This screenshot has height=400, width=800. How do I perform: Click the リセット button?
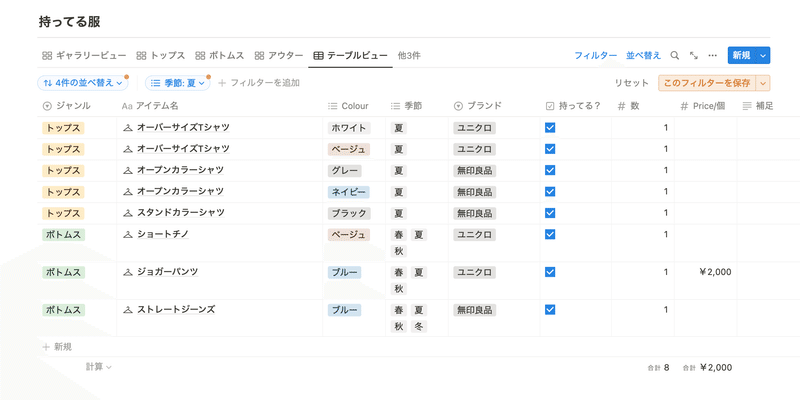[632, 83]
